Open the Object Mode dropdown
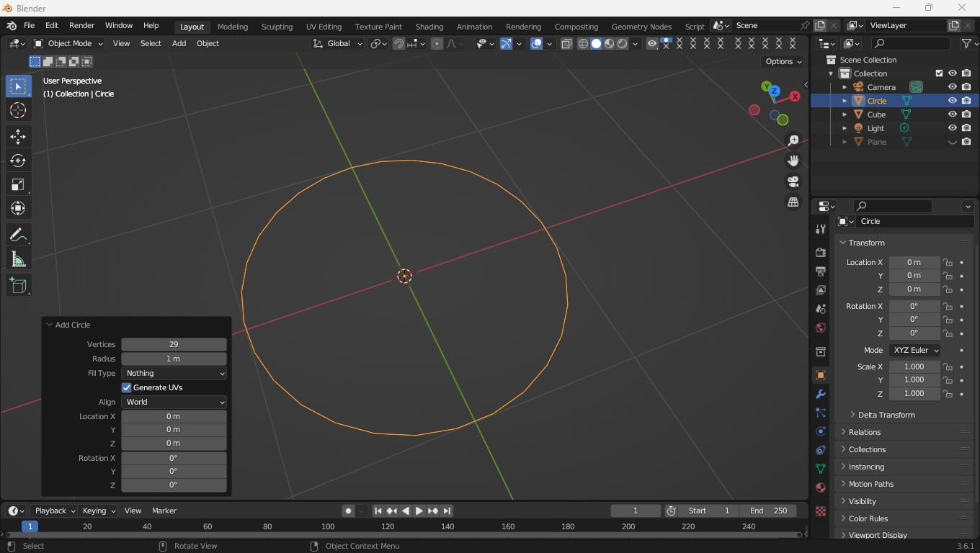Screen dimensions: 980x553 tap(68, 43)
